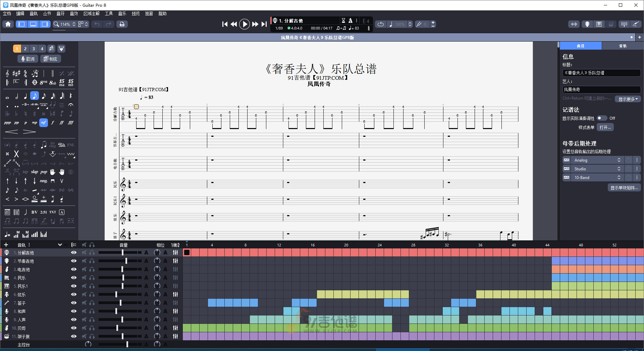Open the playback speed 100% stepper

coord(410,24)
